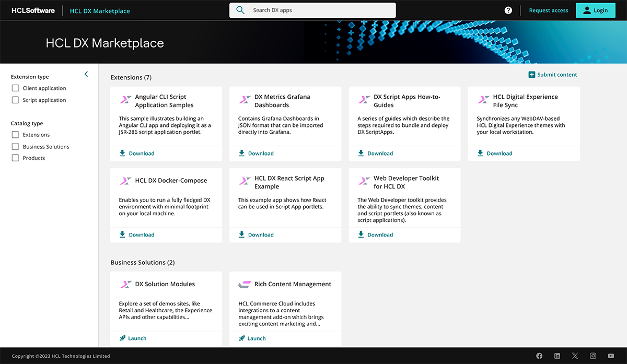Click Request access link
This screenshot has height=364, width=627.
[548, 10]
